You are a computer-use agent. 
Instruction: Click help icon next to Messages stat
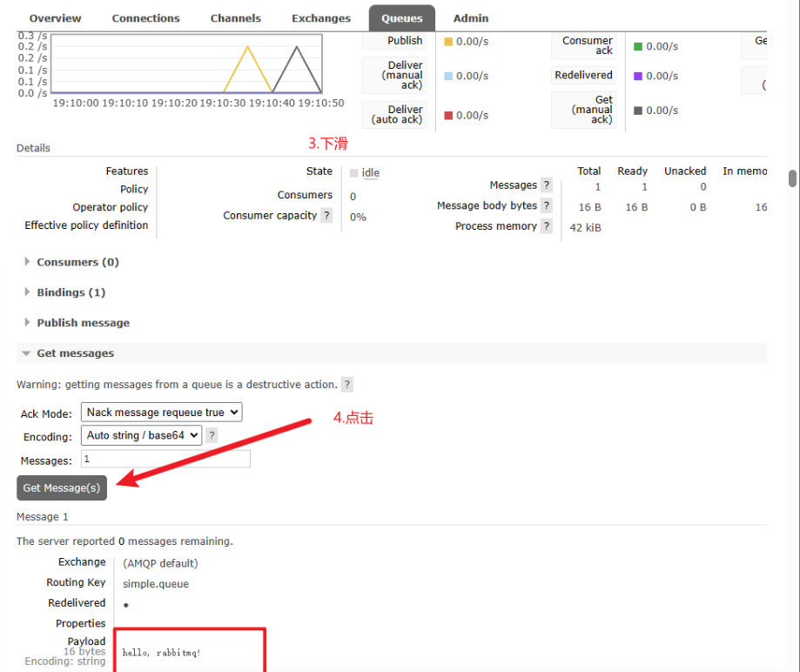(547, 185)
